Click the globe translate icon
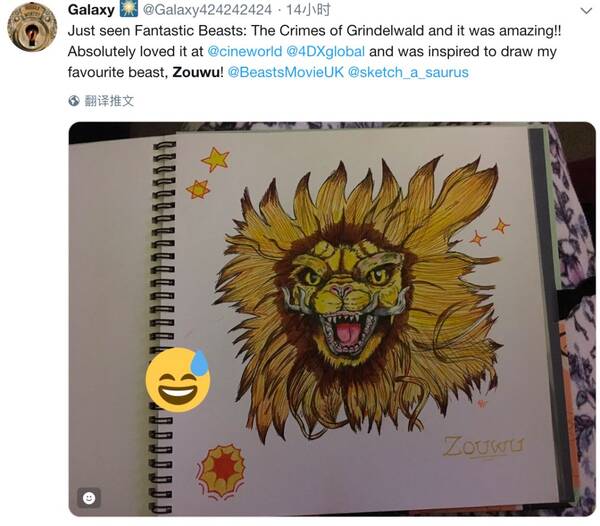 [74, 101]
